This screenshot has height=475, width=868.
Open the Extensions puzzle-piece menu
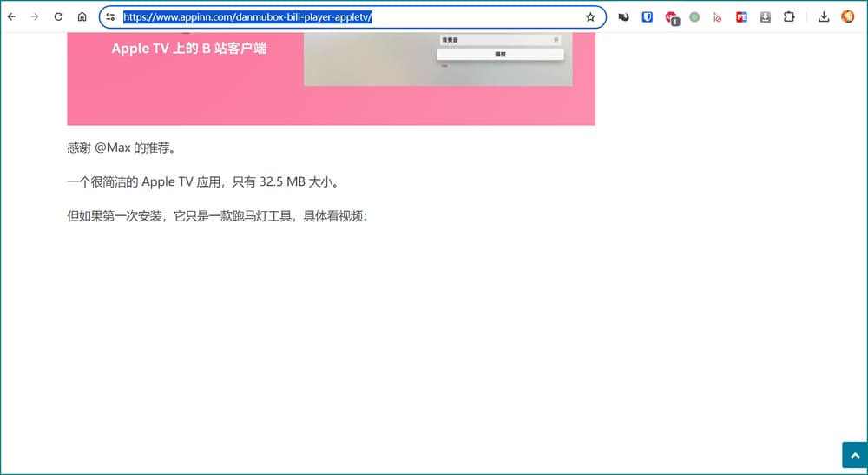pyautogui.click(x=789, y=16)
